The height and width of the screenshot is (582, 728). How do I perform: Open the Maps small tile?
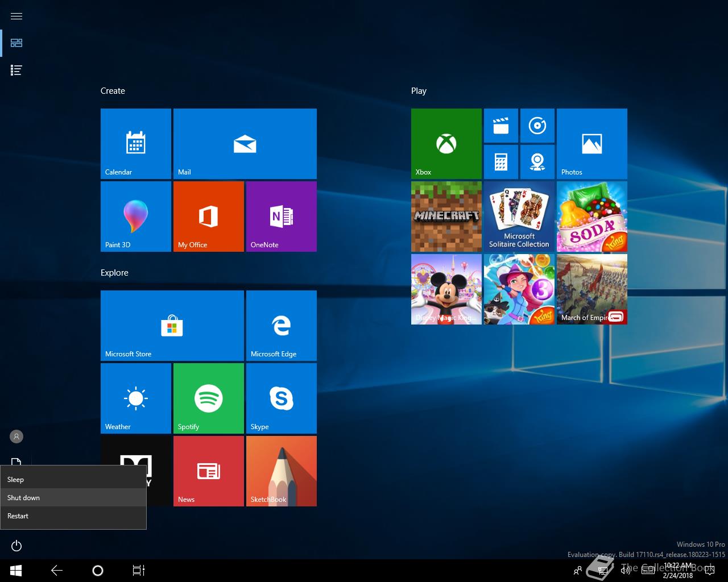click(537, 162)
